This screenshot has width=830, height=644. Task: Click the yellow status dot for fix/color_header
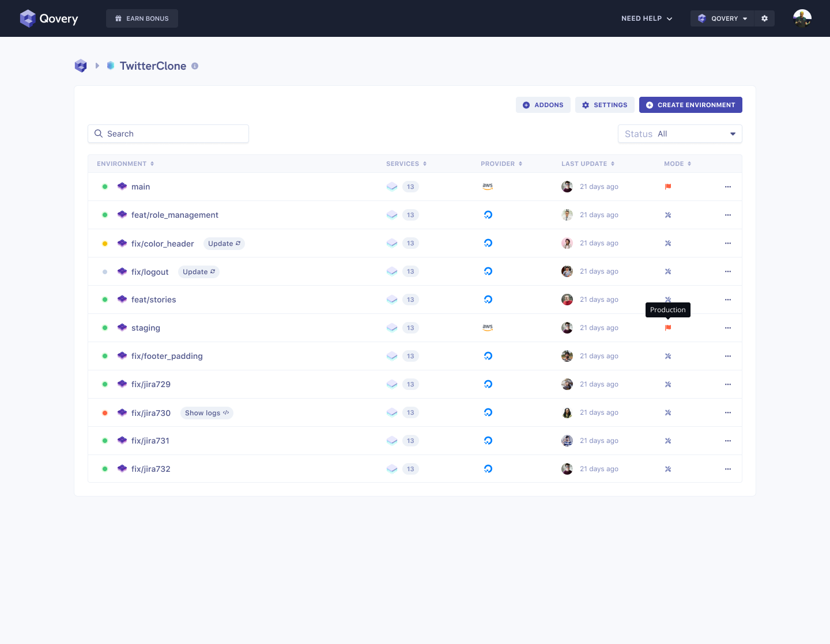pyautogui.click(x=105, y=243)
